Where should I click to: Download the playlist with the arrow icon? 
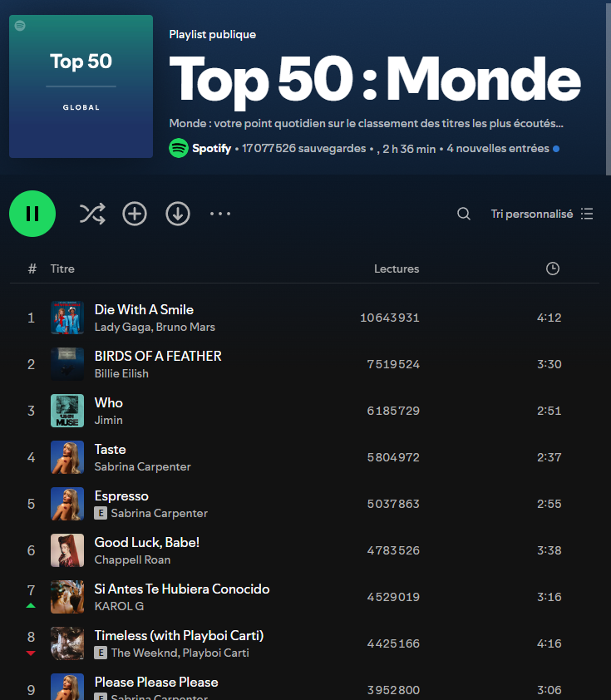pos(178,214)
